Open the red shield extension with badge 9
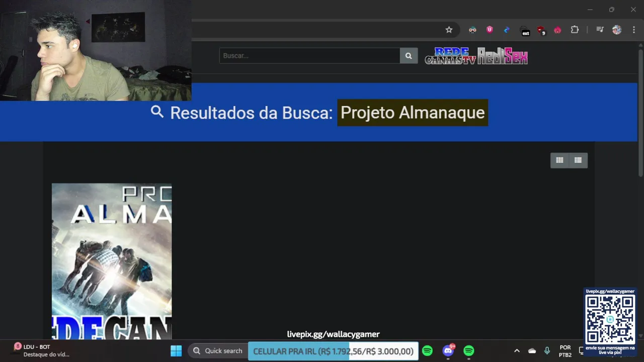The width and height of the screenshot is (644, 362). point(541,30)
